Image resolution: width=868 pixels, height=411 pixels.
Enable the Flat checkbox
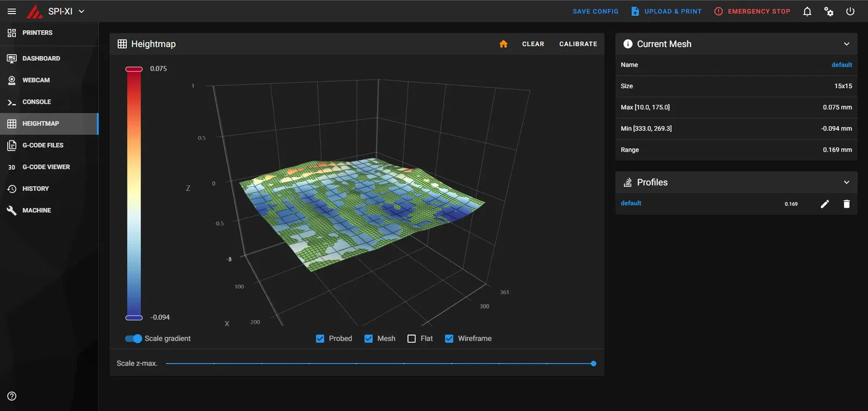coord(412,338)
